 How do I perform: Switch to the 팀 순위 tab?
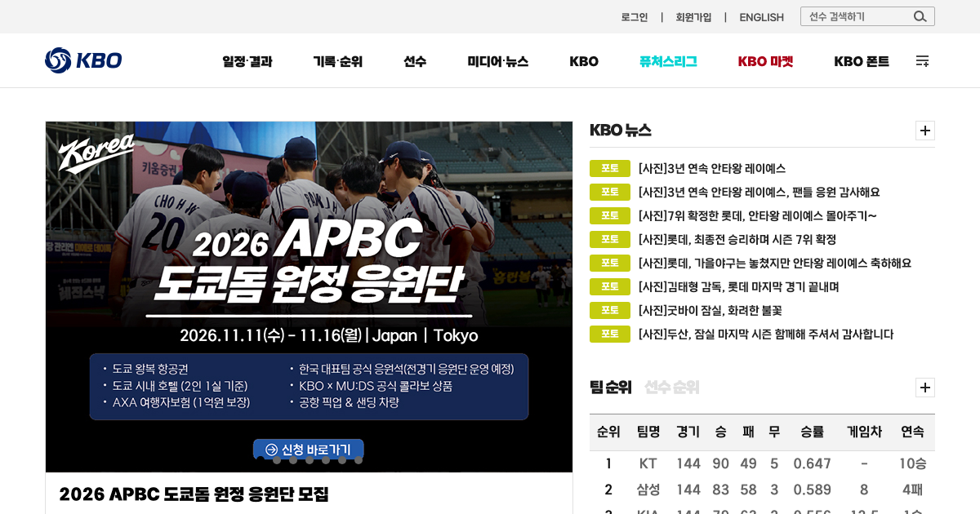coord(611,388)
